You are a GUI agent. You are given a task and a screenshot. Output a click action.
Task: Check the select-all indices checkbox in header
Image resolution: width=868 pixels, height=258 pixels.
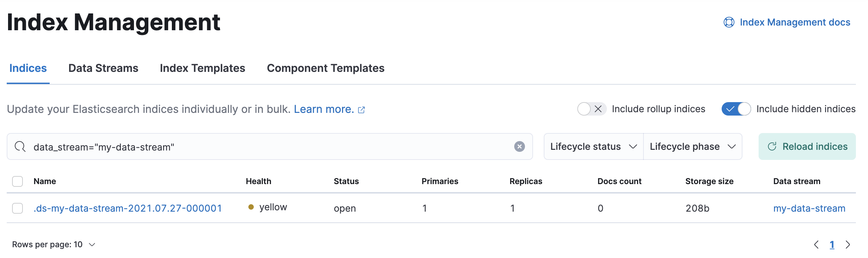[x=17, y=181]
